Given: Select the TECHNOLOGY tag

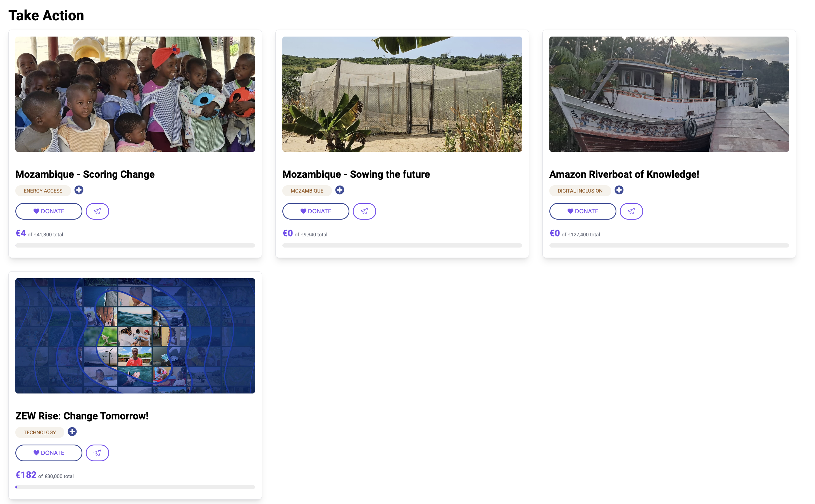Looking at the screenshot, I should coord(40,432).
